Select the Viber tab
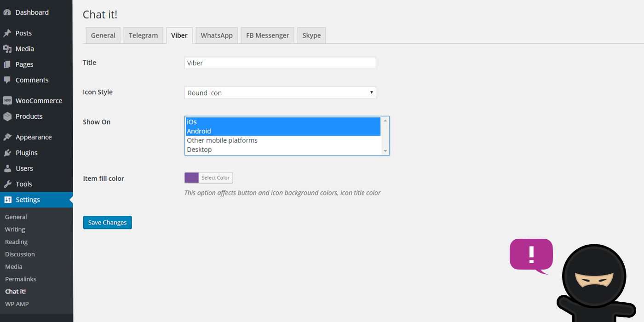This screenshot has height=322, width=644. 179,35
